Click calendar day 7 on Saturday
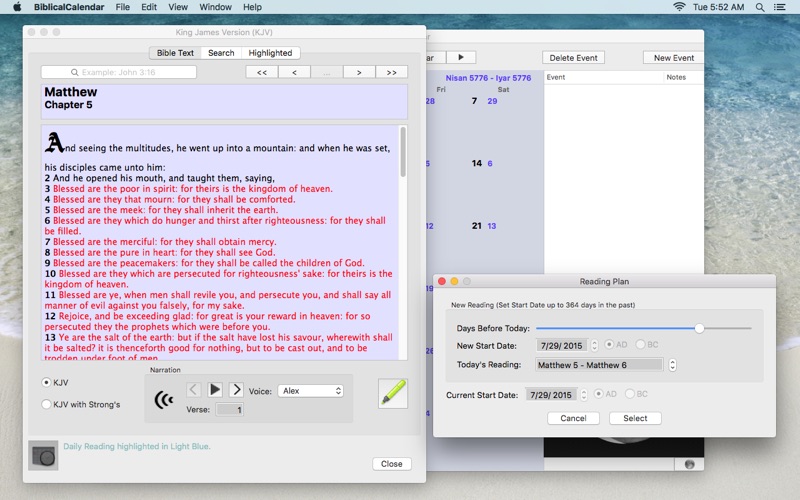 (x=474, y=101)
